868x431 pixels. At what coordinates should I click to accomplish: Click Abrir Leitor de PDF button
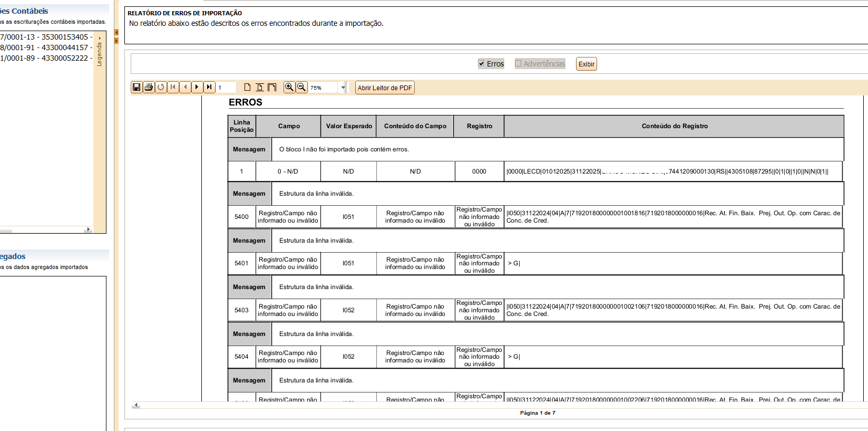[x=385, y=88]
